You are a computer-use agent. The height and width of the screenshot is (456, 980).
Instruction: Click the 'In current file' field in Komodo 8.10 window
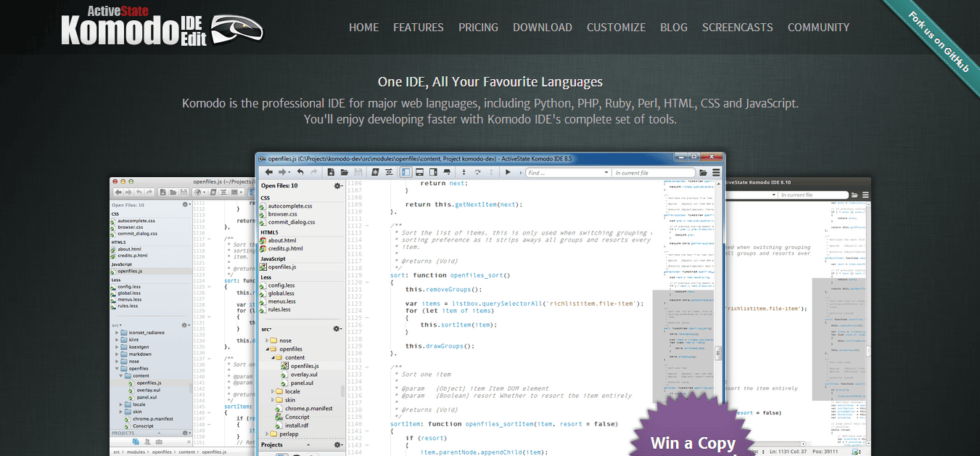click(812, 195)
